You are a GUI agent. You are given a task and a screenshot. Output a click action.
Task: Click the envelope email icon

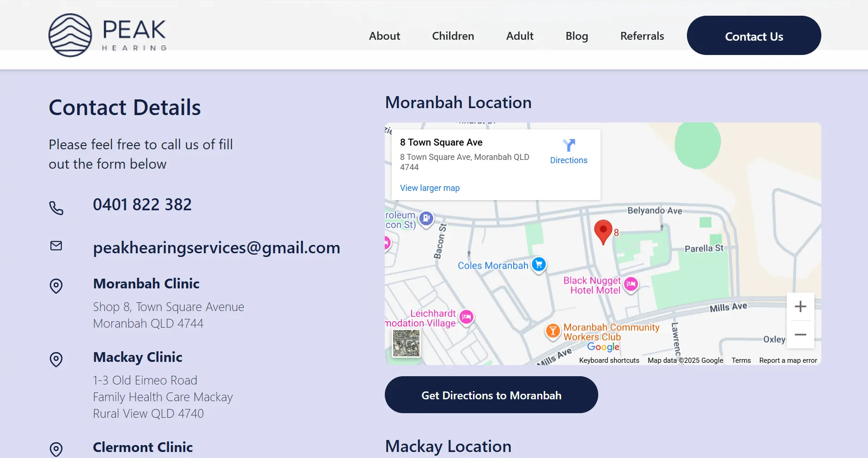tap(56, 246)
